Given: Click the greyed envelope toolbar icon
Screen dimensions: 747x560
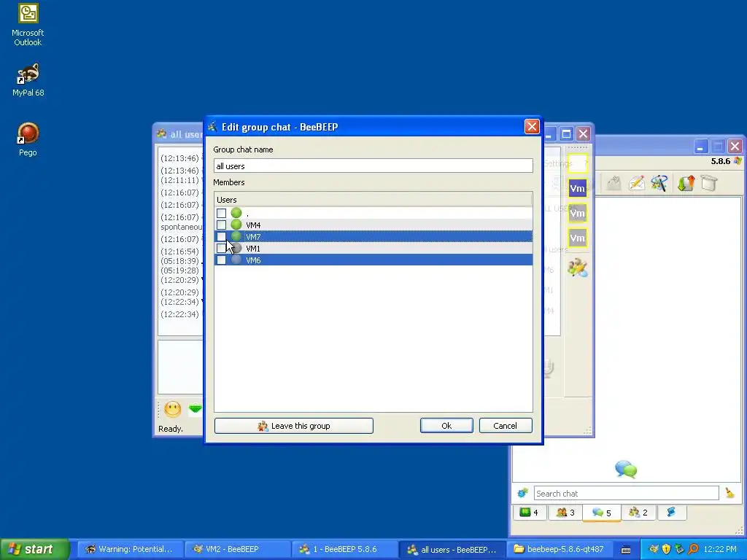Looking at the screenshot, I should coord(614,183).
